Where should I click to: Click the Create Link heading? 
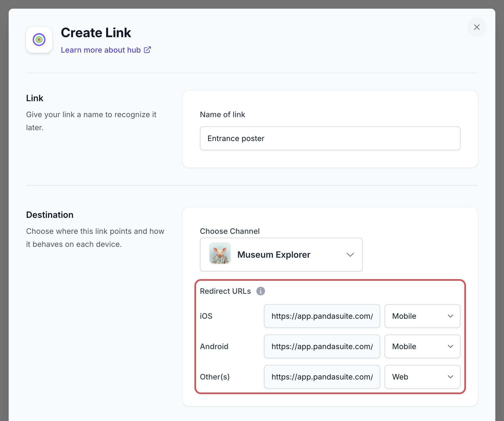[96, 33]
